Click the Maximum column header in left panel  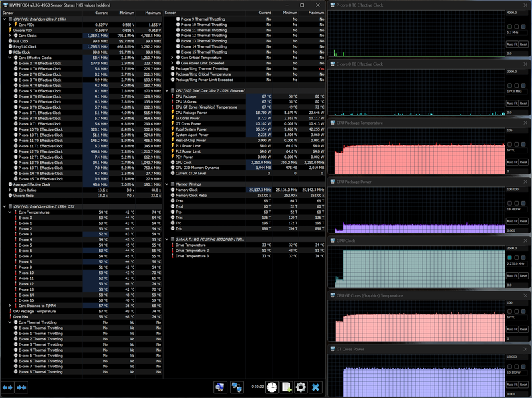(x=153, y=13)
